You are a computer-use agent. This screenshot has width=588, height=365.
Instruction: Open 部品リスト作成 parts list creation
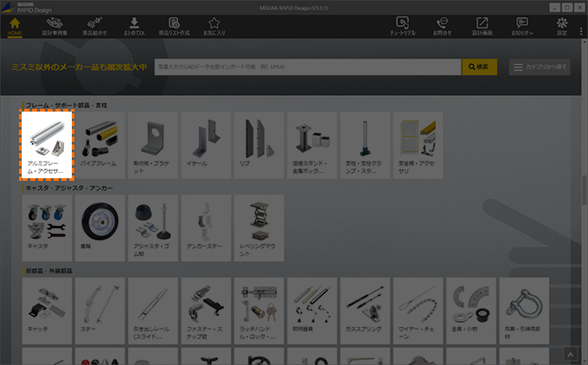(175, 26)
